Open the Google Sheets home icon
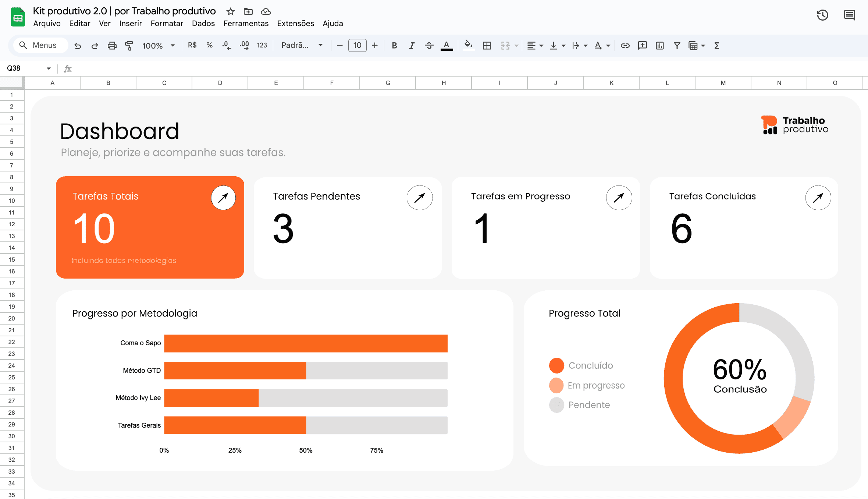 tap(18, 17)
